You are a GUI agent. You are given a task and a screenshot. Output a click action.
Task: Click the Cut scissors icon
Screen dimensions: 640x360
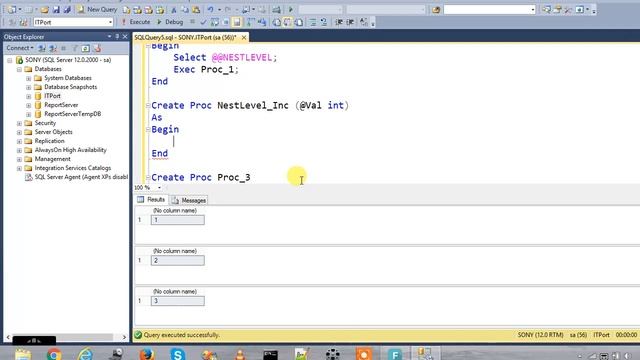tap(173, 10)
